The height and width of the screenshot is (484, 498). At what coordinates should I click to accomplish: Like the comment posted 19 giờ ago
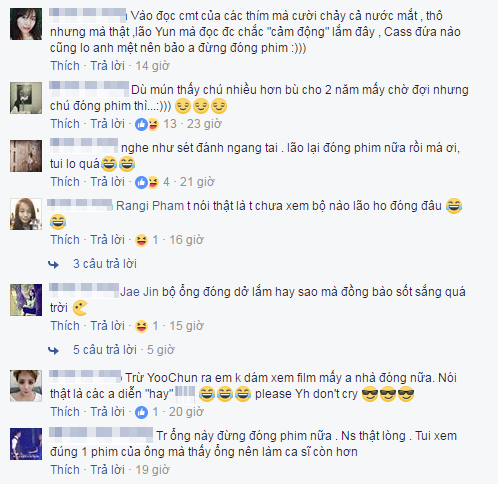point(65,470)
